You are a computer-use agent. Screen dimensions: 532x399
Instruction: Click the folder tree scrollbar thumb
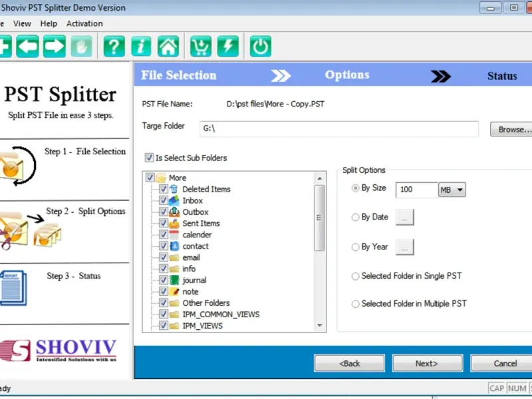319,218
